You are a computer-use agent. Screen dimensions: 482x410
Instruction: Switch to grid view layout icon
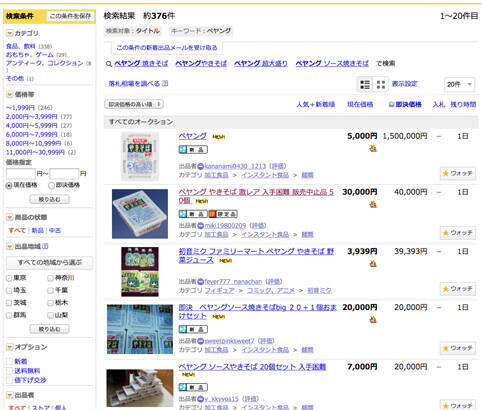[381, 84]
